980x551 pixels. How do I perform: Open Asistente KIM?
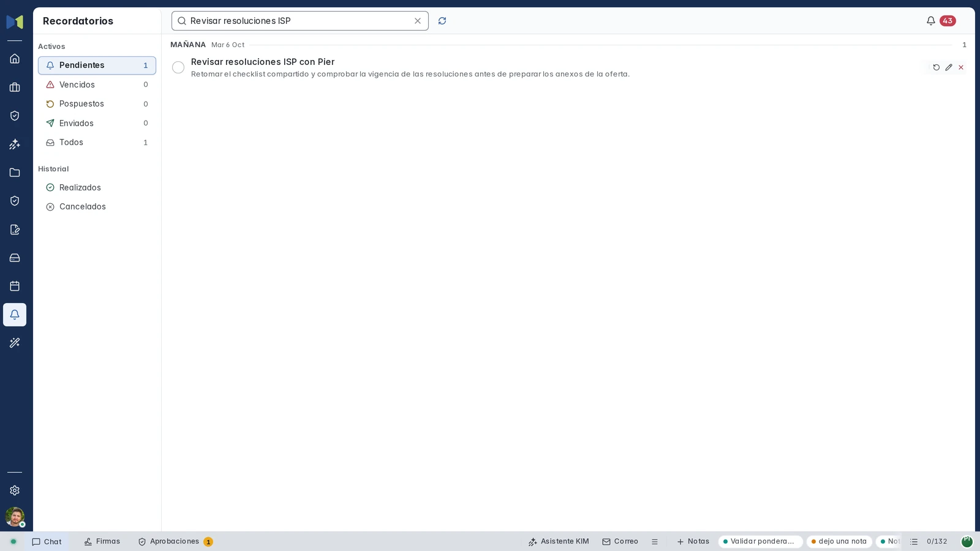coord(559,542)
